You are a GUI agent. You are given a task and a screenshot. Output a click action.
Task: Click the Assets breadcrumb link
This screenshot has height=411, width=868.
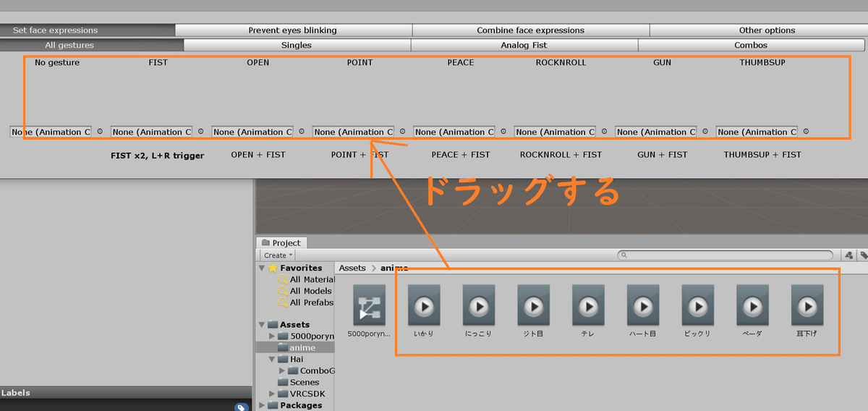(353, 268)
